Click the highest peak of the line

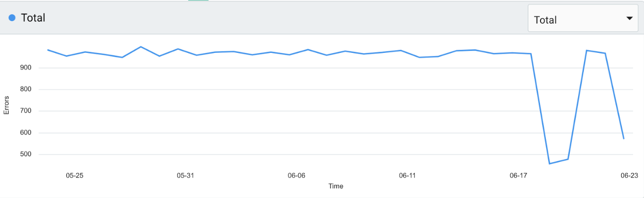[x=141, y=47]
